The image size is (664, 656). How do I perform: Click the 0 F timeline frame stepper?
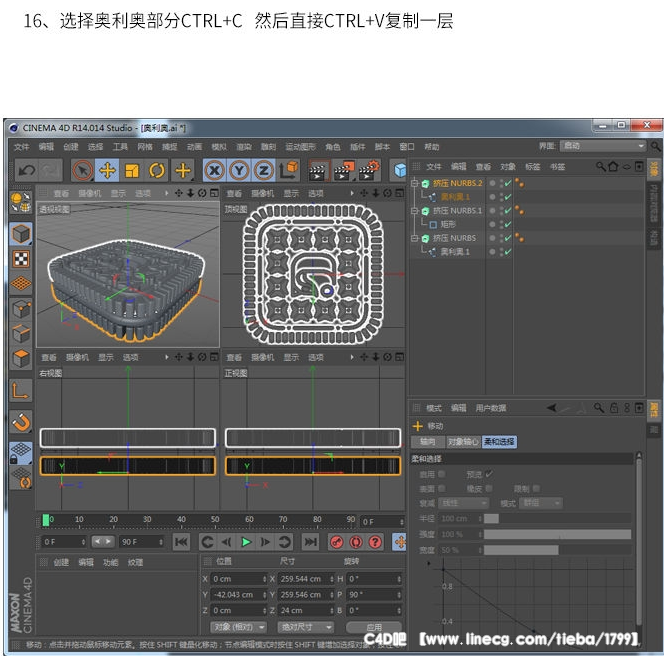382,522
